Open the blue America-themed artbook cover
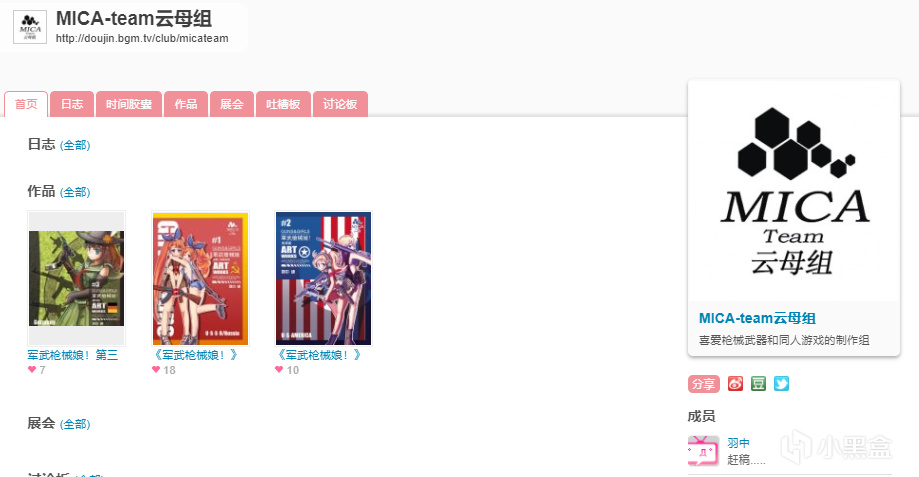Image resolution: width=919 pixels, height=477 pixels. point(324,278)
